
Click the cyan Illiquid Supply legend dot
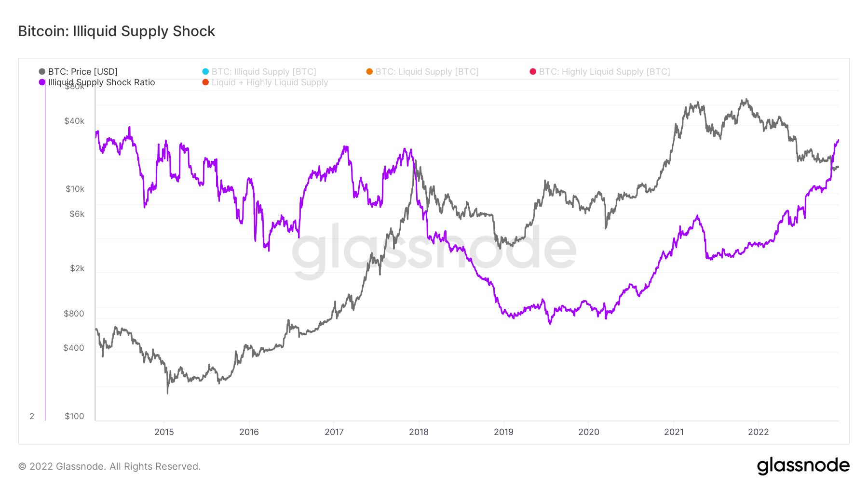click(x=205, y=72)
